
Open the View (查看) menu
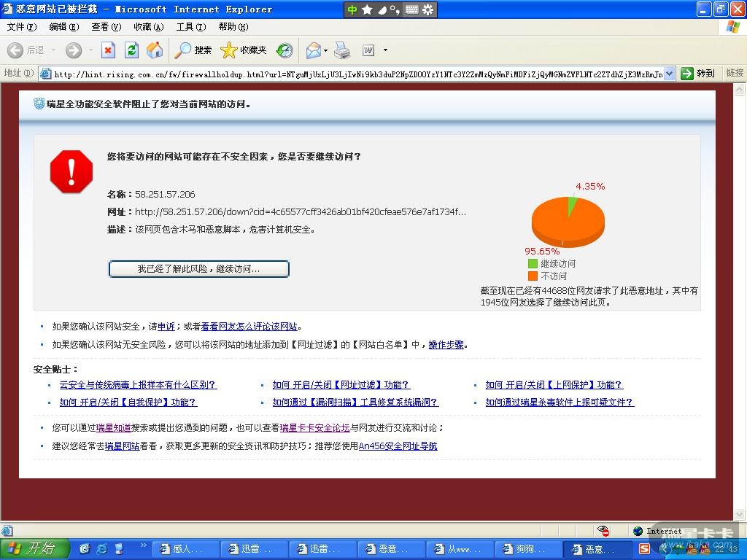(x=107, y=27)
